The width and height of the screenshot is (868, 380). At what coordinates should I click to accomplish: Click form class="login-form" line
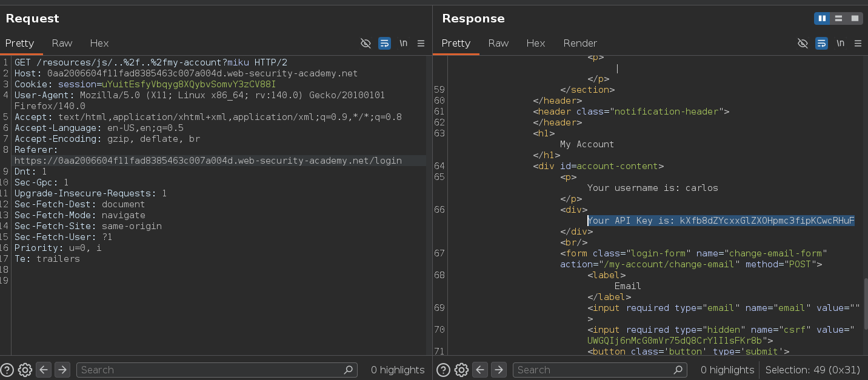click(693, 253)
